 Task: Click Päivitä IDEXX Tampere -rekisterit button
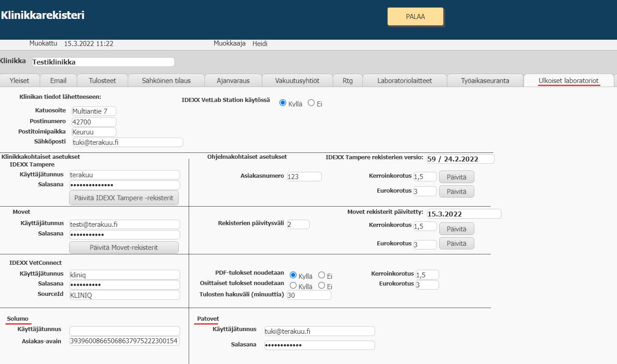point(124,198)
